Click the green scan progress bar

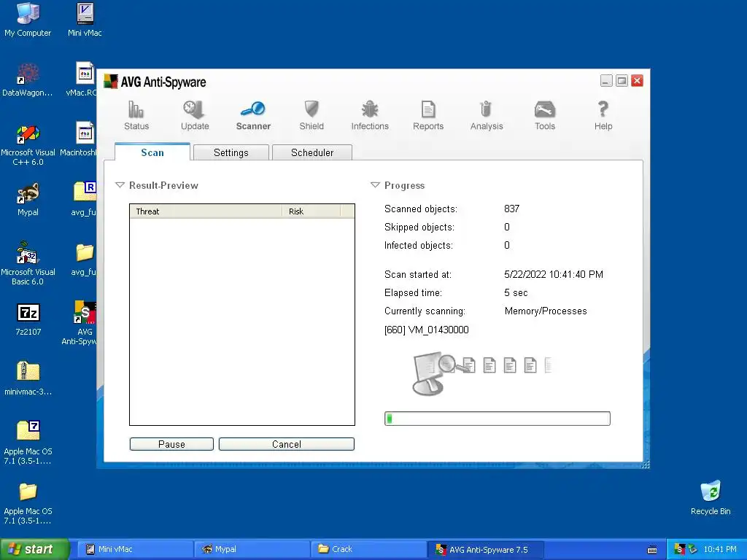pos(498,419)
